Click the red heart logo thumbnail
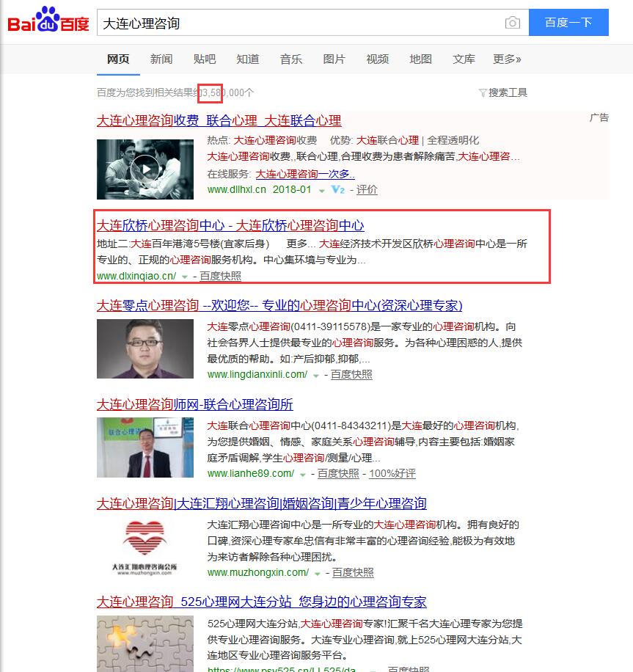 click(x=145, y=547)
